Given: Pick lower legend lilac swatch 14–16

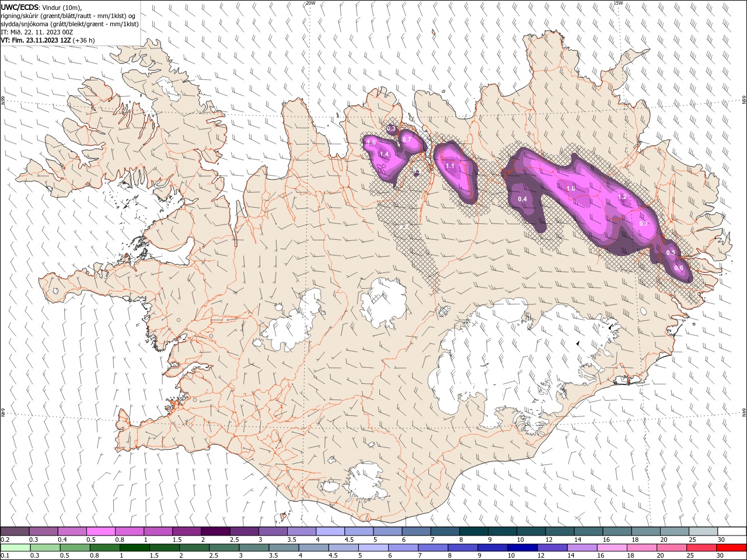Looking at the screenshot, I should click(582, 548).
